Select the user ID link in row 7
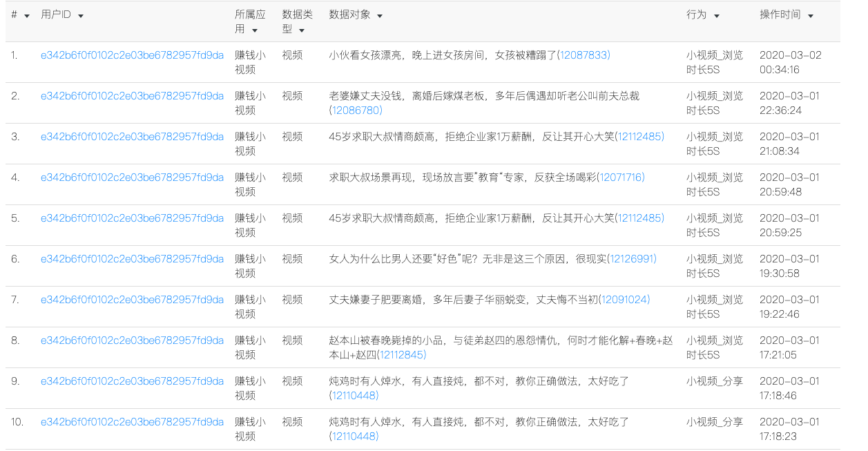868x451 pixels. click(x=132, y=300)
